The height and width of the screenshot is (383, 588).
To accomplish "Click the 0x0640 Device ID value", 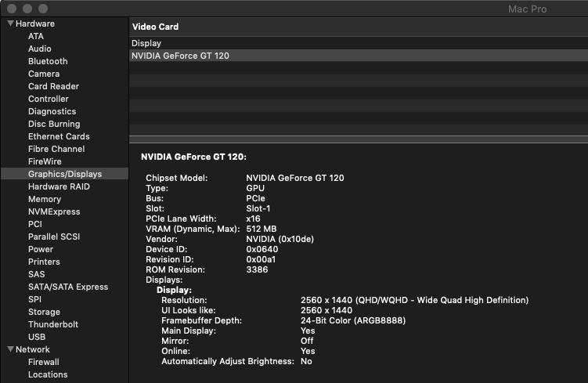I will coord(262,249).
